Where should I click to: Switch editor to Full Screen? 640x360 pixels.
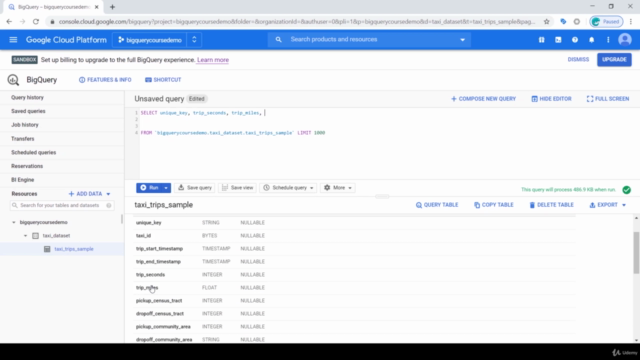608,99
